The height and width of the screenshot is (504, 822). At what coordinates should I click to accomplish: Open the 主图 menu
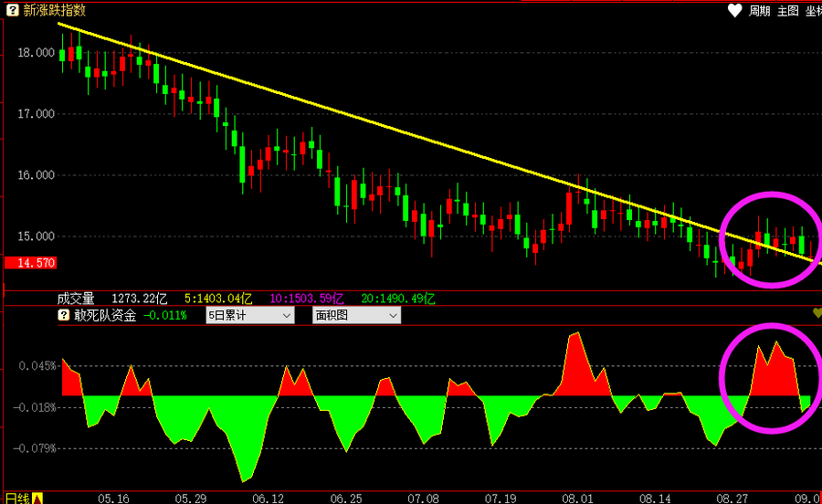coord(787,11)
